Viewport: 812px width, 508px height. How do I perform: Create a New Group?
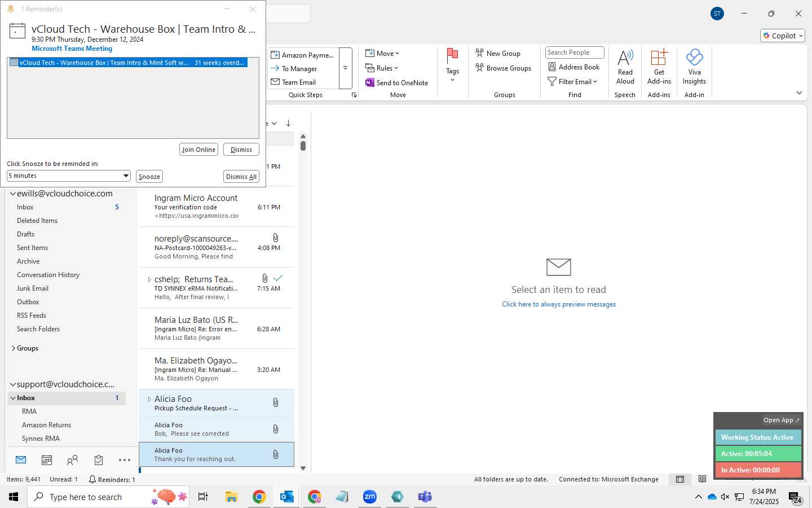click(x=498, y=53)
